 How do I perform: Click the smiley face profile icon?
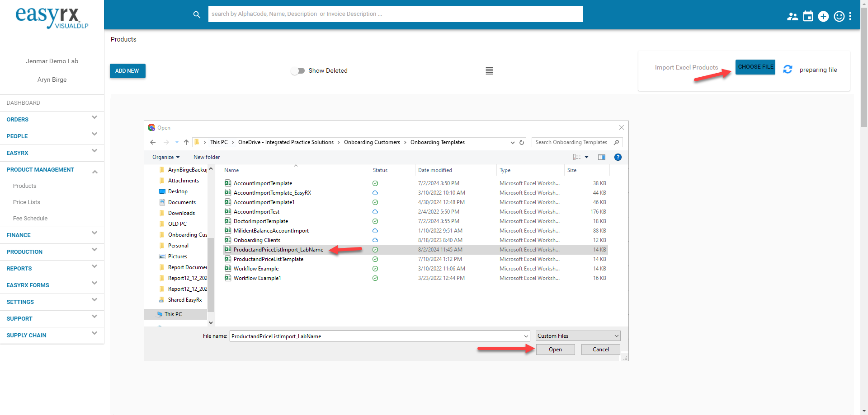(x=839, y=17)
